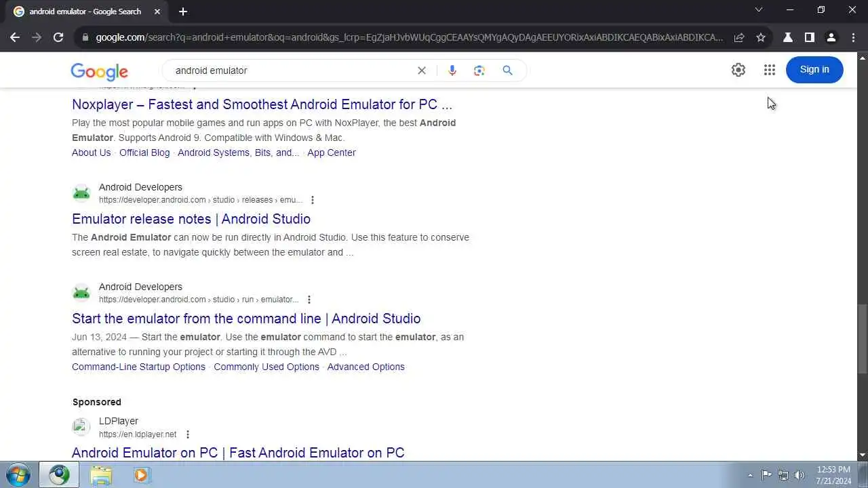Click the magnifier search button
868x488 pixels.
[x=507, y=70]
